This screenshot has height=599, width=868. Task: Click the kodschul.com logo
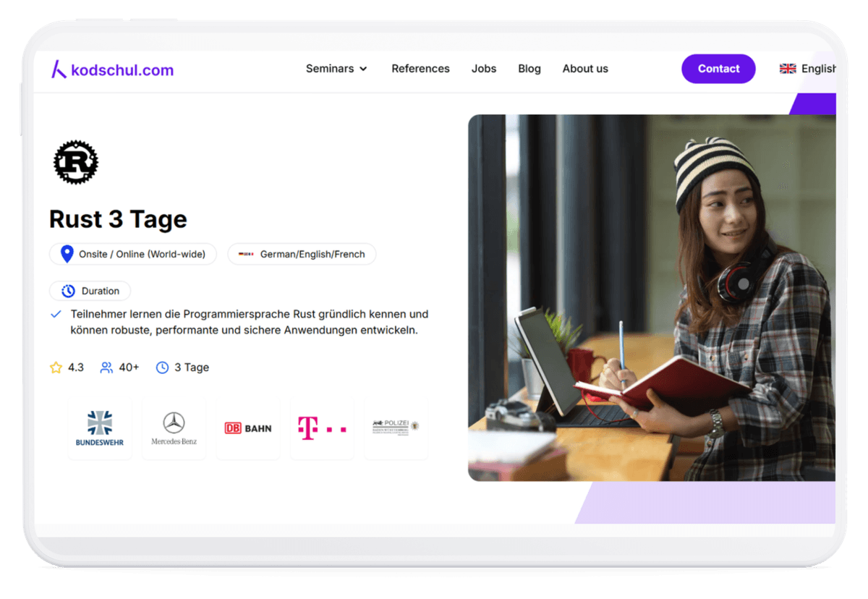pos(112,69)
